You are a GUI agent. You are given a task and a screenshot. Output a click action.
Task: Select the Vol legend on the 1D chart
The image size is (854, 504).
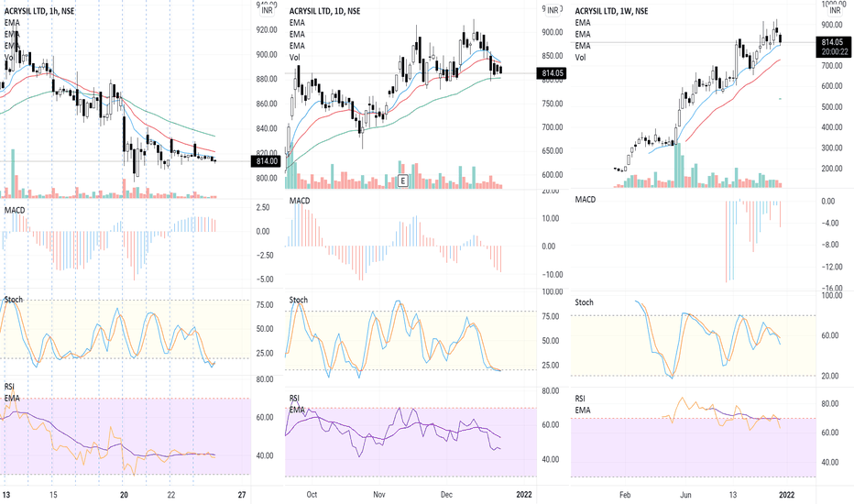(295, 57)
